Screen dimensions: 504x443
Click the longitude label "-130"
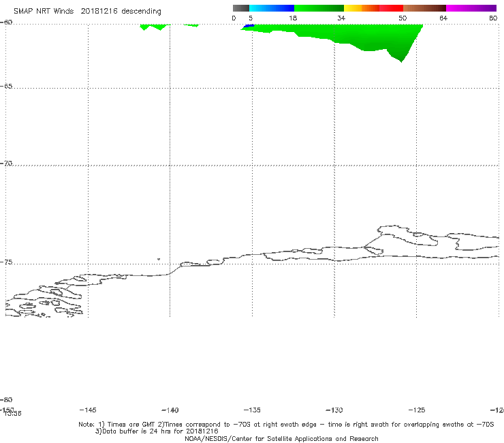(334, 410)
